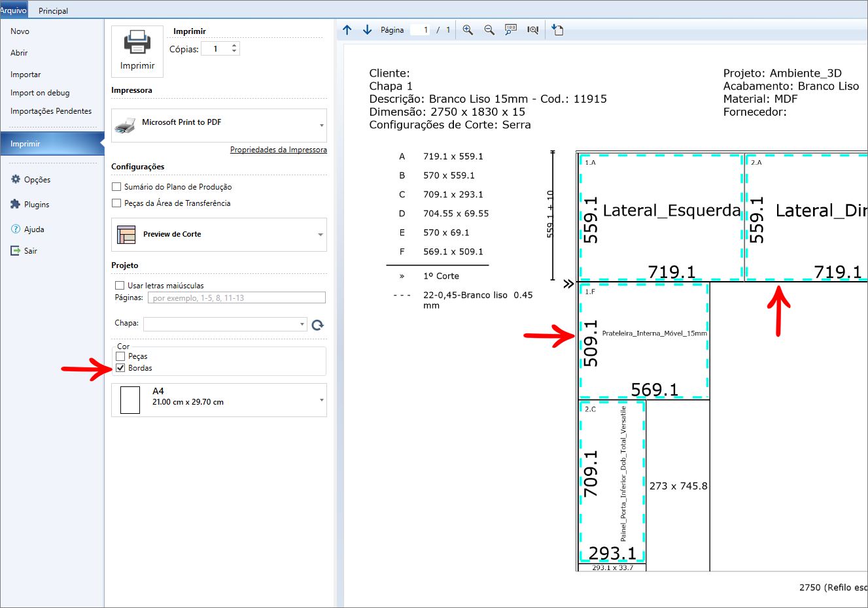The width and height of the screenshot is (868, 608).
Task: Zoom in on the print preview
Action: tap(468, 30)
